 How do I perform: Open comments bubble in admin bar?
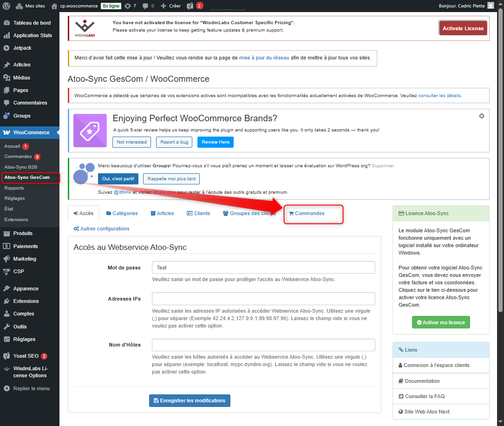[x=148, y=6]
